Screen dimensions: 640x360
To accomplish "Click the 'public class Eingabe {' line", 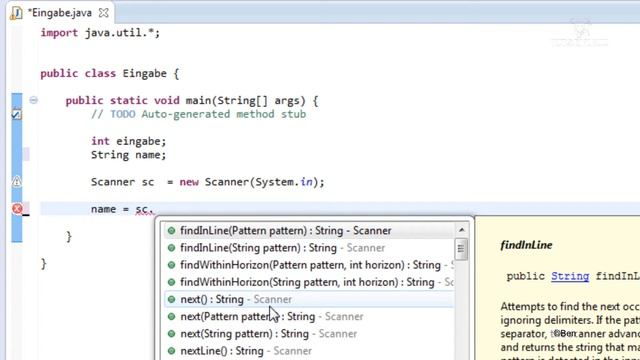I will pos(109,74).
